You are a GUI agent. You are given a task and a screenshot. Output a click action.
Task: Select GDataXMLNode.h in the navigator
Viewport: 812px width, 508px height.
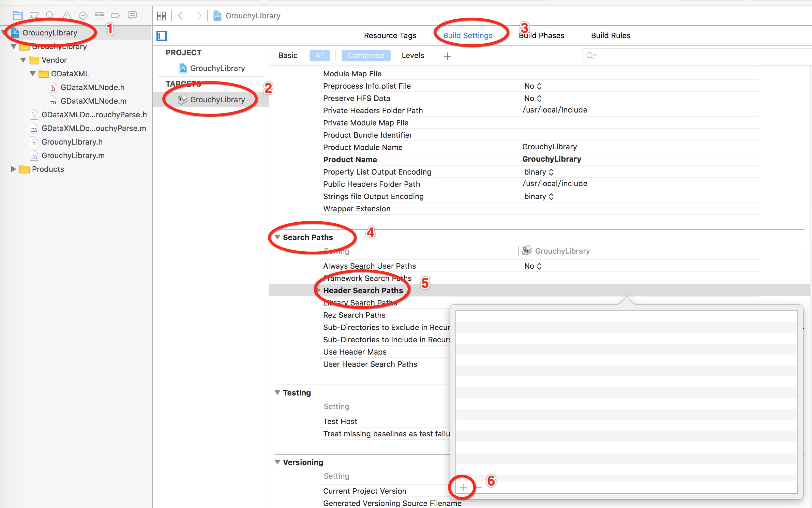pos(92,87)
